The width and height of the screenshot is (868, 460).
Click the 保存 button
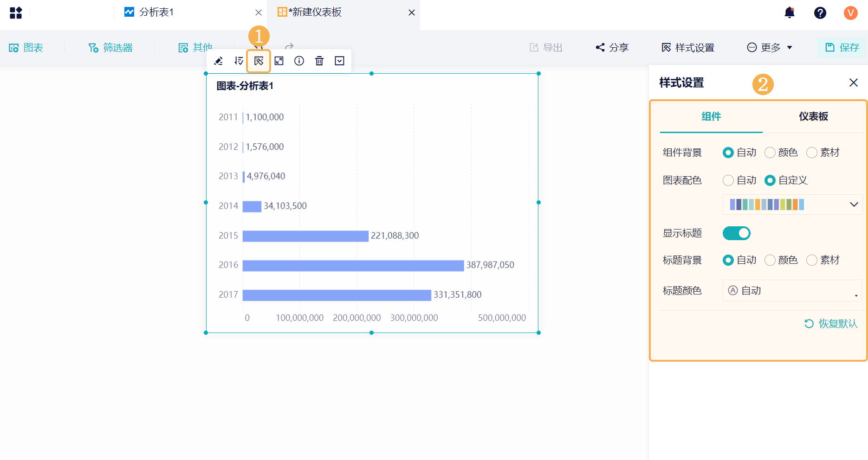(x=842, y=47)
